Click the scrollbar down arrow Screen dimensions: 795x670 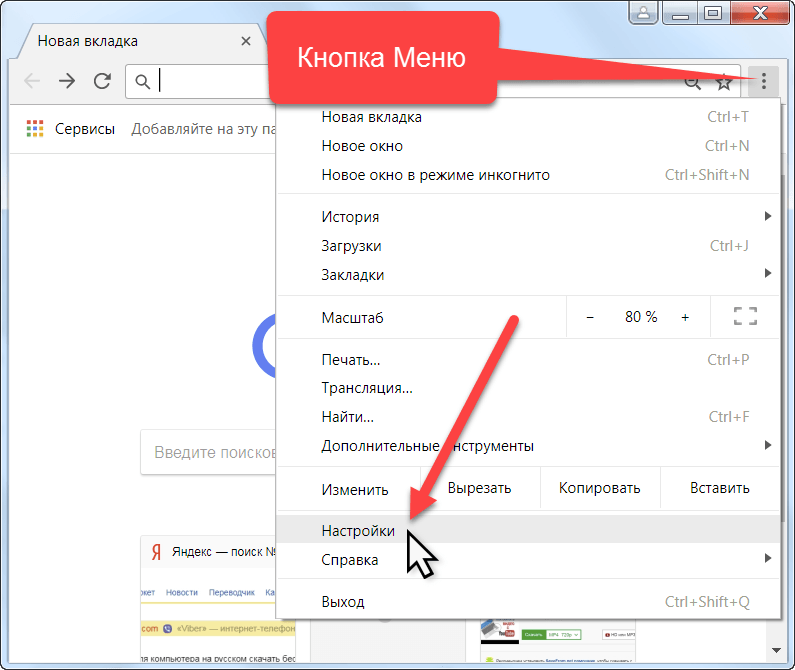(x=776, y=650)
